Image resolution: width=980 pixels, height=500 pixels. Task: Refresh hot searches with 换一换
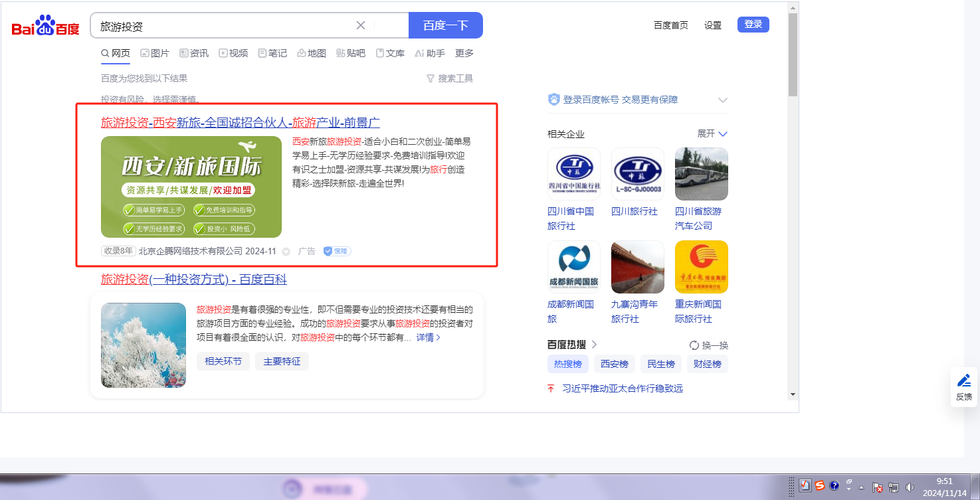tap(709, 345)
